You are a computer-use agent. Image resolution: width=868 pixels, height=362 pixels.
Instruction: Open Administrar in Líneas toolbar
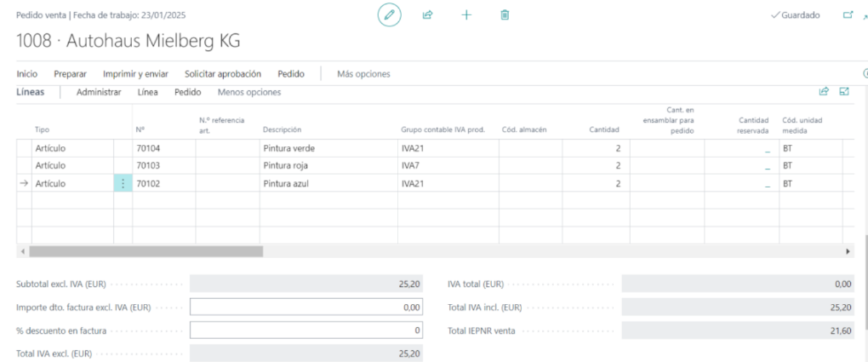(x=99, y=93)
